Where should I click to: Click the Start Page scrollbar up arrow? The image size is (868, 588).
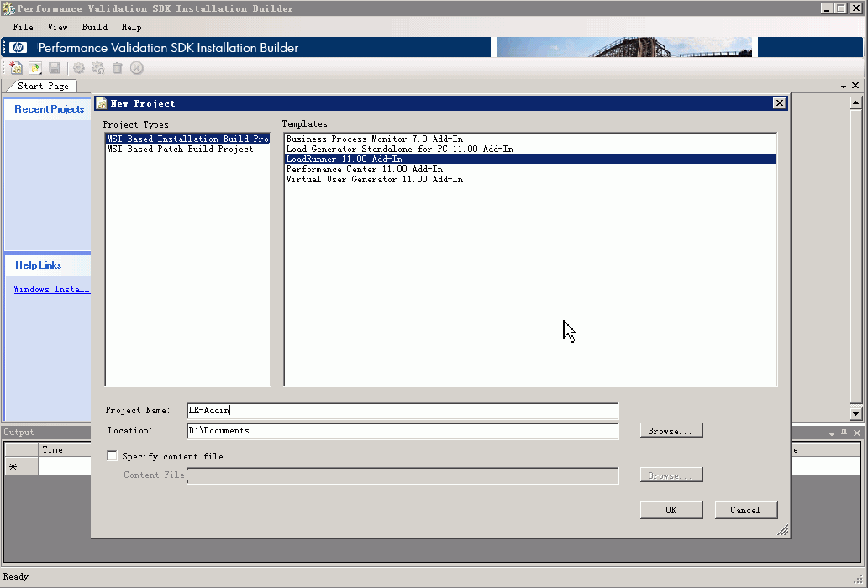pos(856,102)
